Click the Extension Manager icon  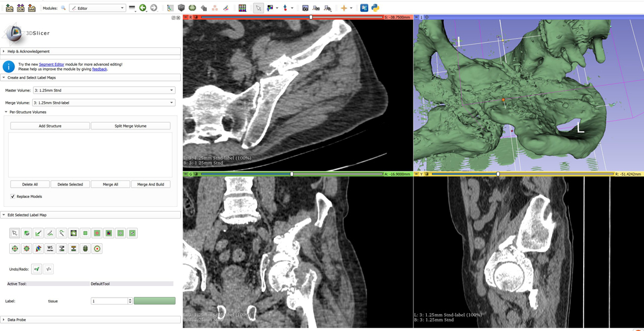(x=364, y=8)
